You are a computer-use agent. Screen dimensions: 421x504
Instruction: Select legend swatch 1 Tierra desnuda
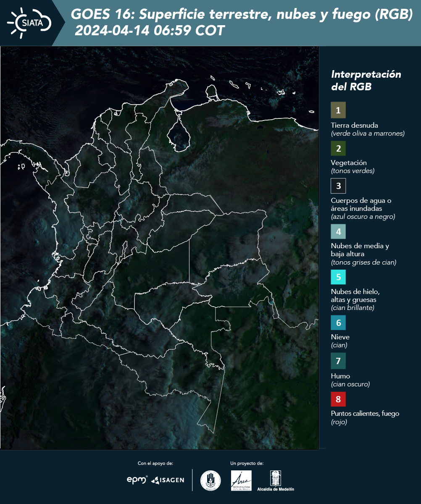[x=338, y=110]
